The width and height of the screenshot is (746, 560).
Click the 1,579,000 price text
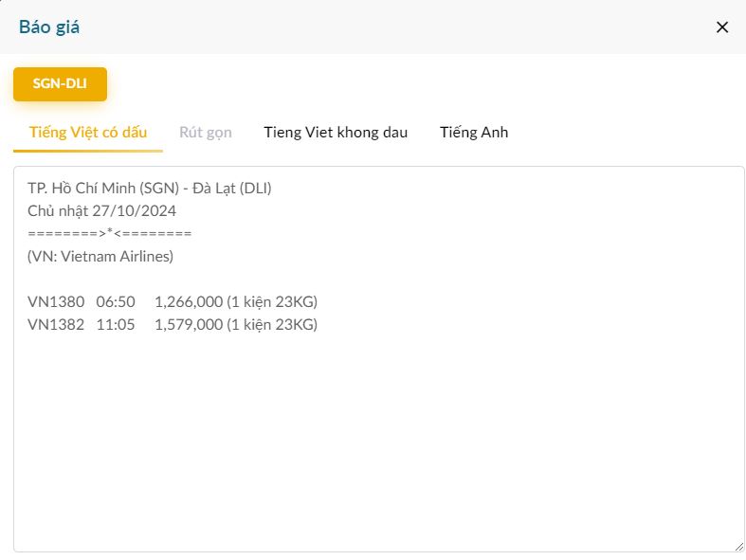188,325
